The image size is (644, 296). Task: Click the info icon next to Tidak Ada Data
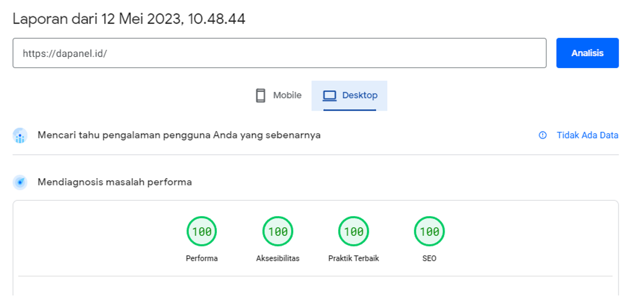543,136
